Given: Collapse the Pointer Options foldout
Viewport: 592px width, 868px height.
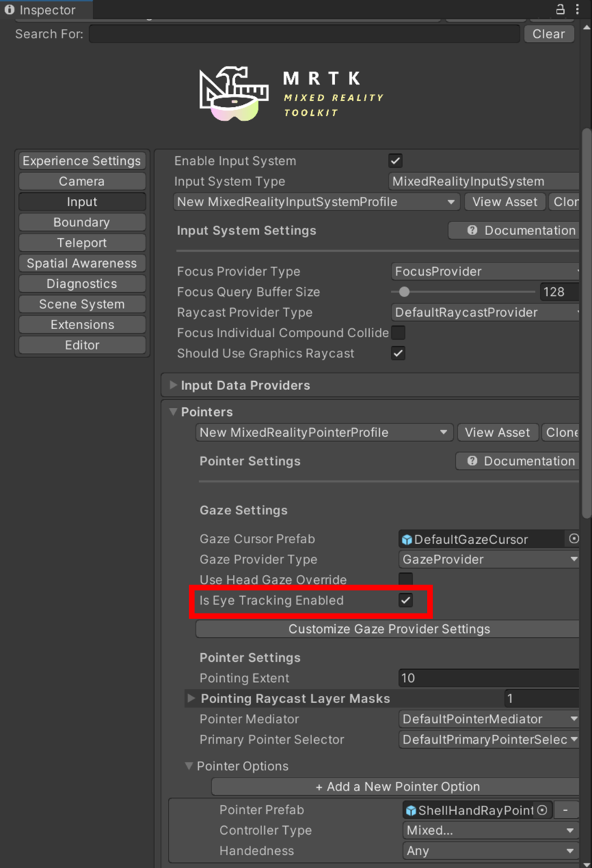Looking at the screenshot, I should point(189,766).
